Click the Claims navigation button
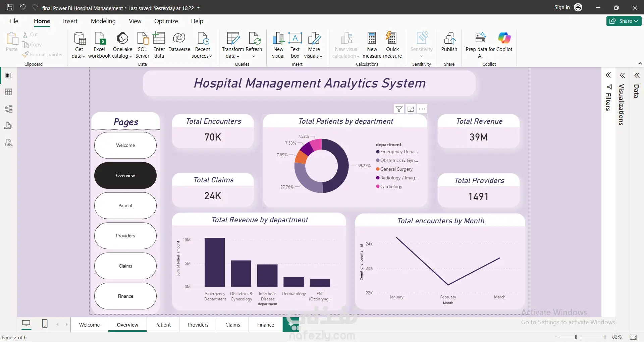 tap(125, 266)
